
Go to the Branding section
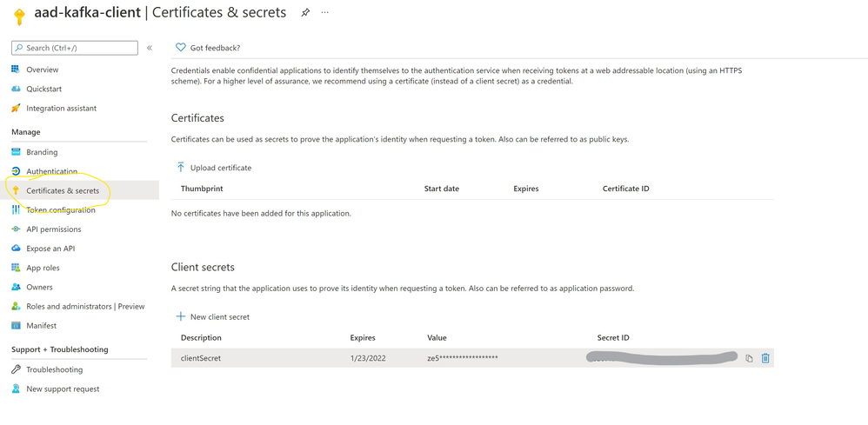pyautogui.click(x=42, y=152)
